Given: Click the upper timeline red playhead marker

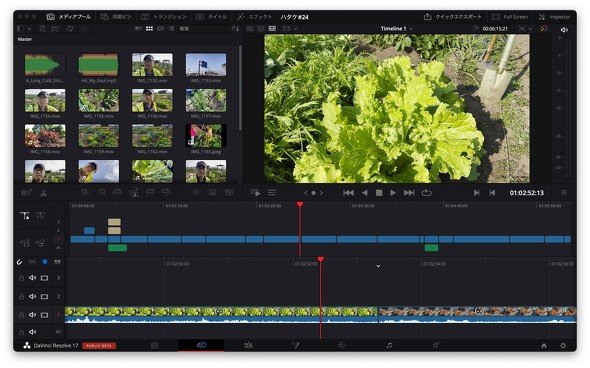Looking at the screenshot, I should [300, 204].
